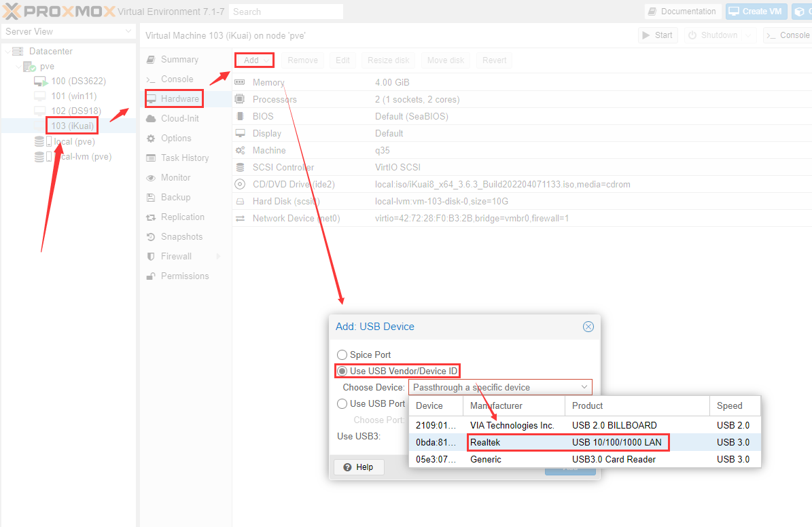The image size is (812, 527).
Task: Open the Replication tab
Action: (x=186, y=217)
